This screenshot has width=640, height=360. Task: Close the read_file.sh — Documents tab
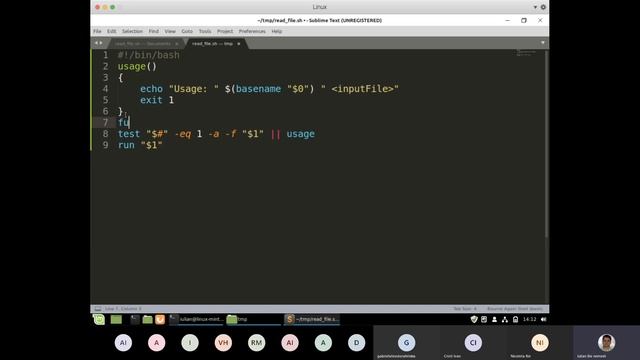(177, 44)
